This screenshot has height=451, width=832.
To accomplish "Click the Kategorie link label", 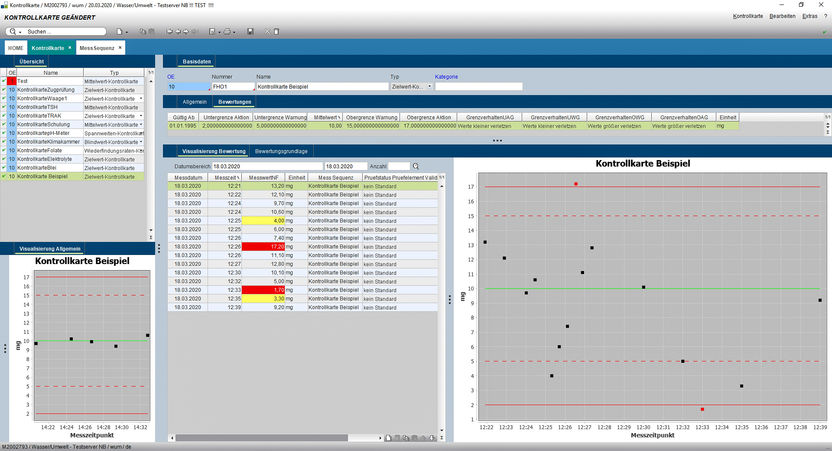I will [446, 77].
